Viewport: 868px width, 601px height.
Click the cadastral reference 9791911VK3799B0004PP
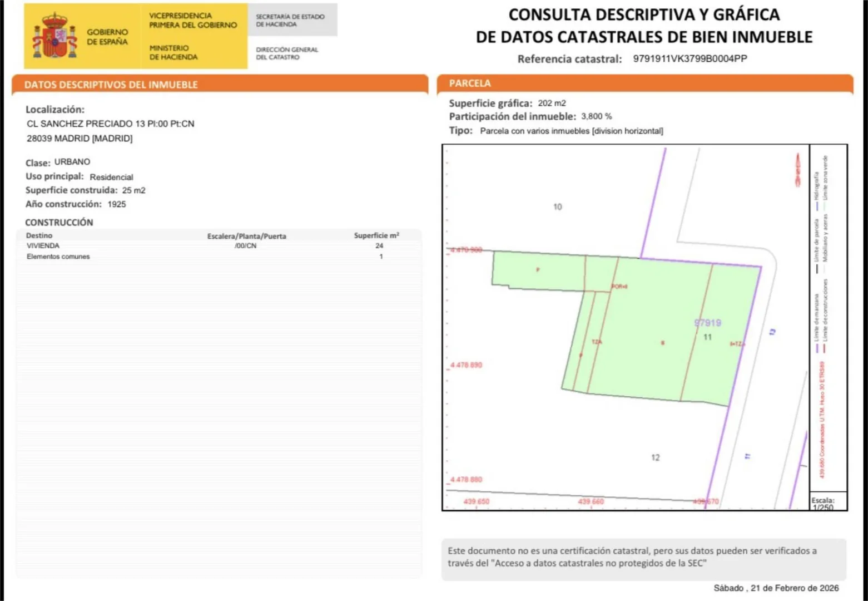(x=690, y=59)
